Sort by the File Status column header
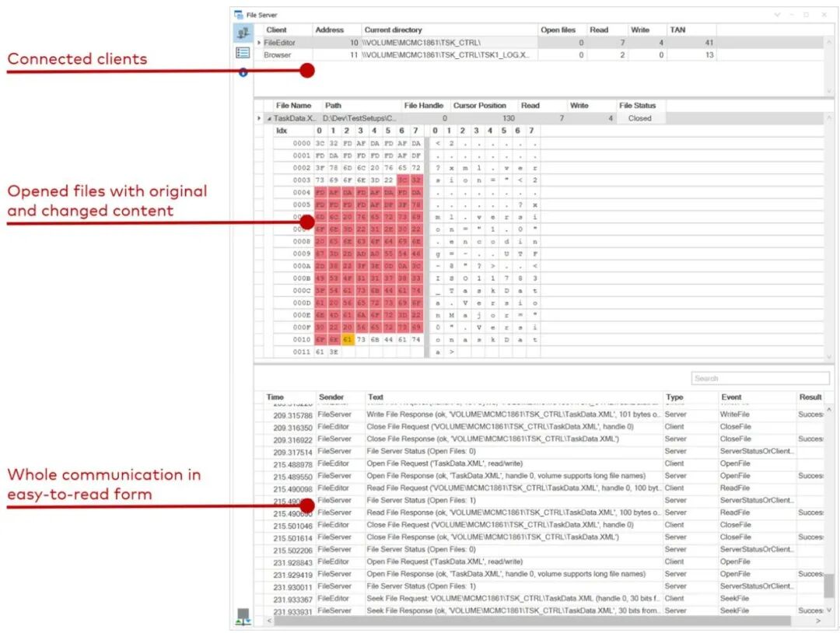Viewport: 840px width, 633px height. (638, 106)
